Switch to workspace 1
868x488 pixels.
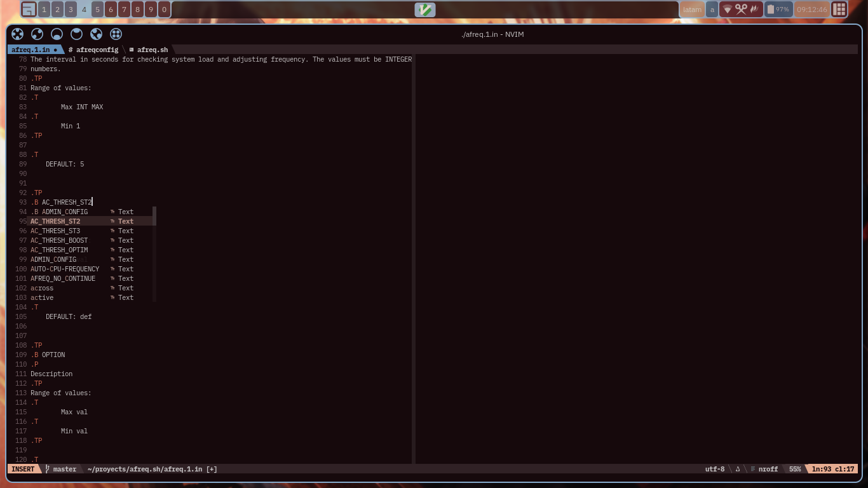(44, 10)
